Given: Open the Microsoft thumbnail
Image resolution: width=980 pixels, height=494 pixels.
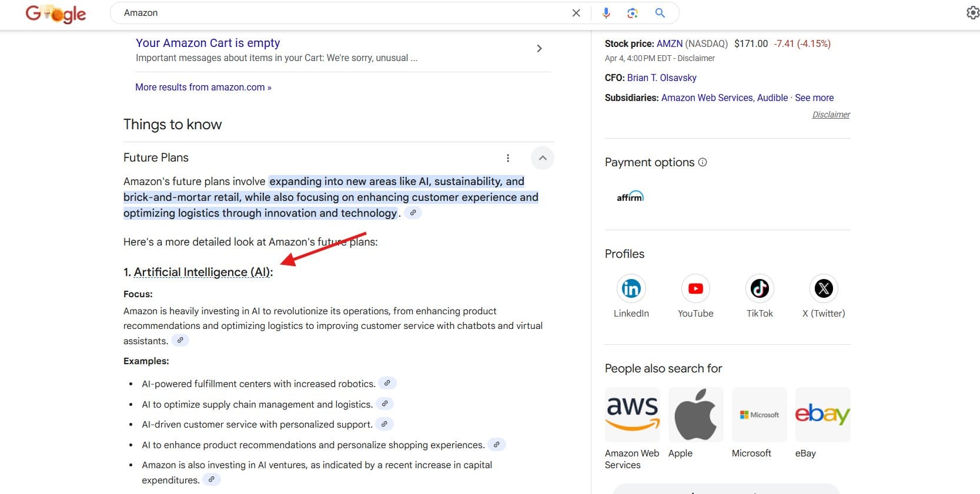Looking at the screenshot, I should pyautogui.click(x=760, y=415).
